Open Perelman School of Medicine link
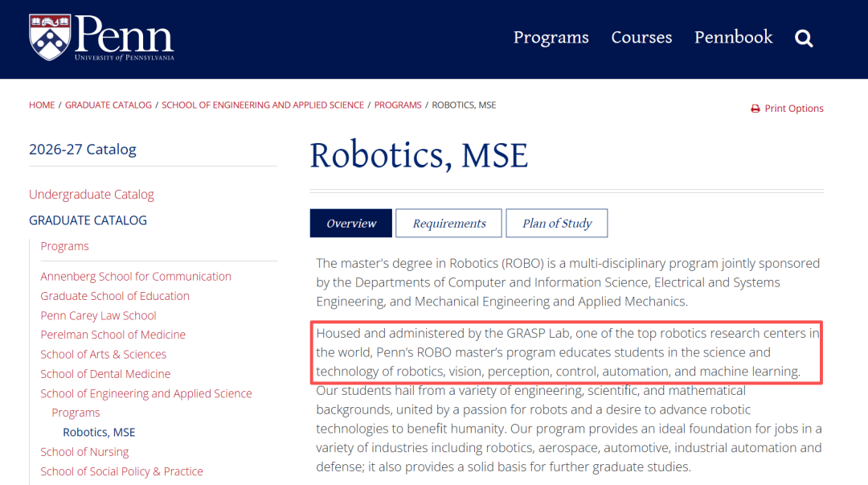 click(113, 335)
